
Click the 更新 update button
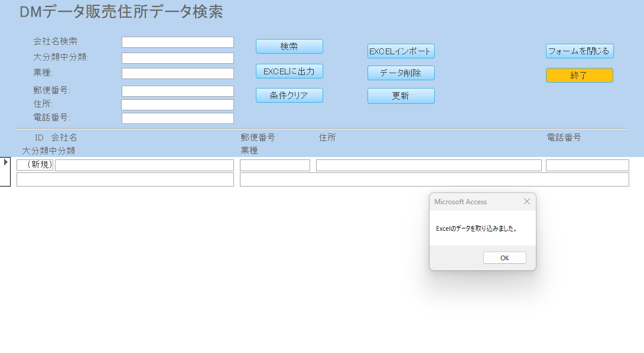click(401, 96)
